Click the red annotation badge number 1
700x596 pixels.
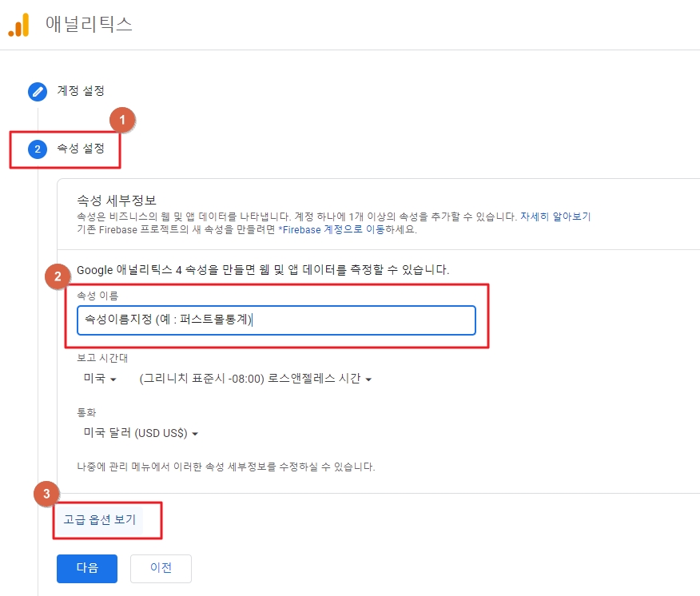tap(122, 120)
